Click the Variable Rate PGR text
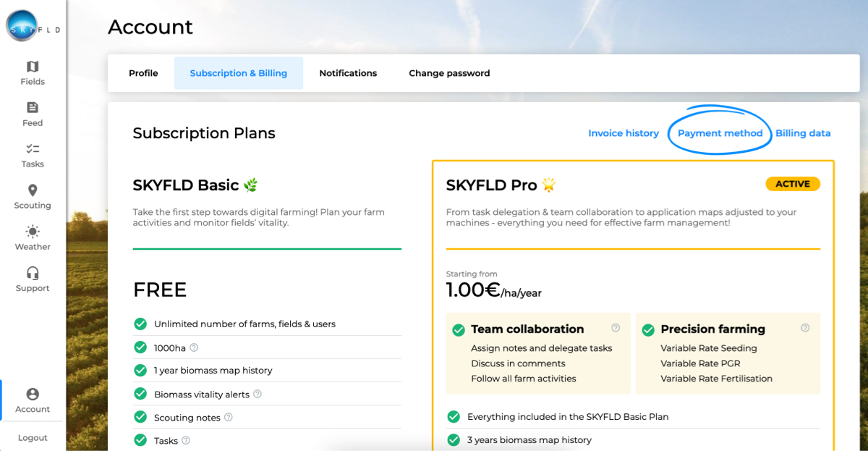The height and width of the screenshot is (451, 868). [700, 363]
